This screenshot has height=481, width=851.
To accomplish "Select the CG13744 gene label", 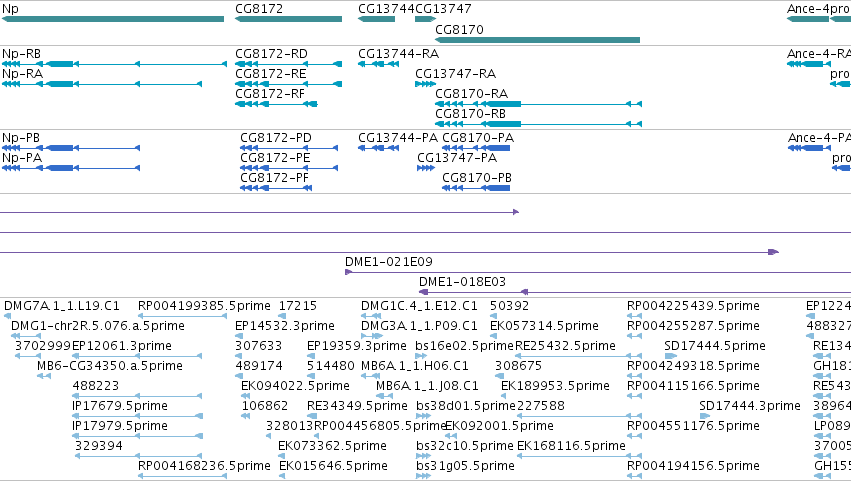I will point(386,9).
